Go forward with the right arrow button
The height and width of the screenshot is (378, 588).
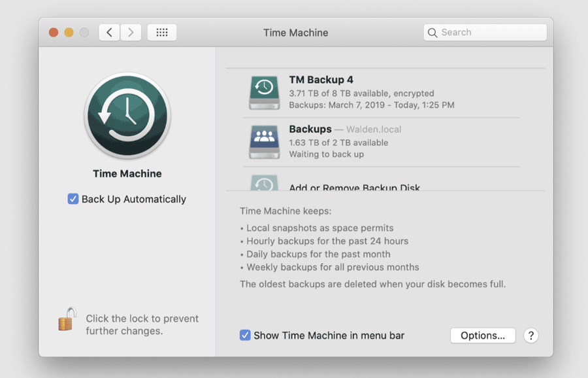pyautogui.click(x=131, y=32)
